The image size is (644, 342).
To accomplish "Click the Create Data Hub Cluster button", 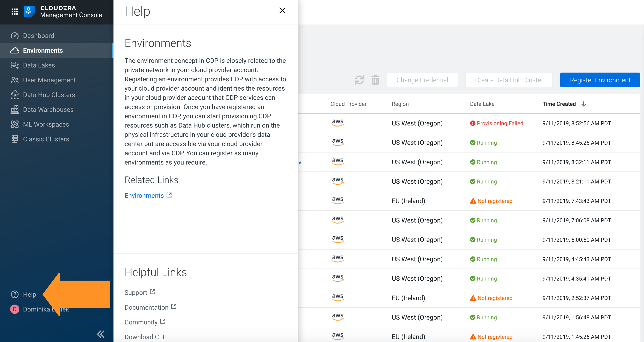I will click(509, 80).
